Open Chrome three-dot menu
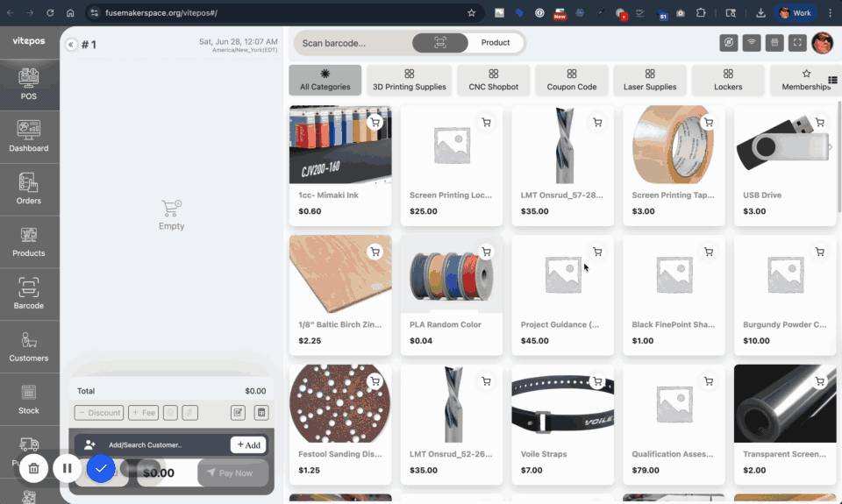The width and height of the screenshot is (842, 504). [831, 13]
